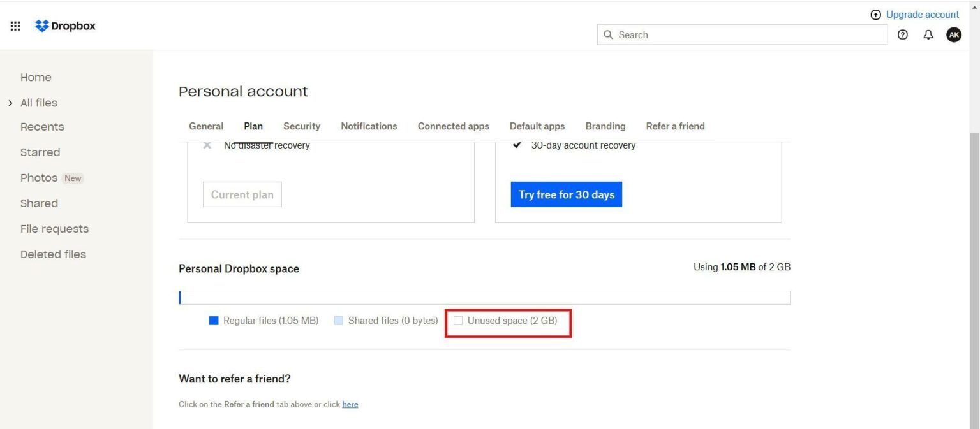Image resolution: width=980 pixels, height=429 pixels.
Task: Toggle the Regular files legend square
Action: point(214,320)
